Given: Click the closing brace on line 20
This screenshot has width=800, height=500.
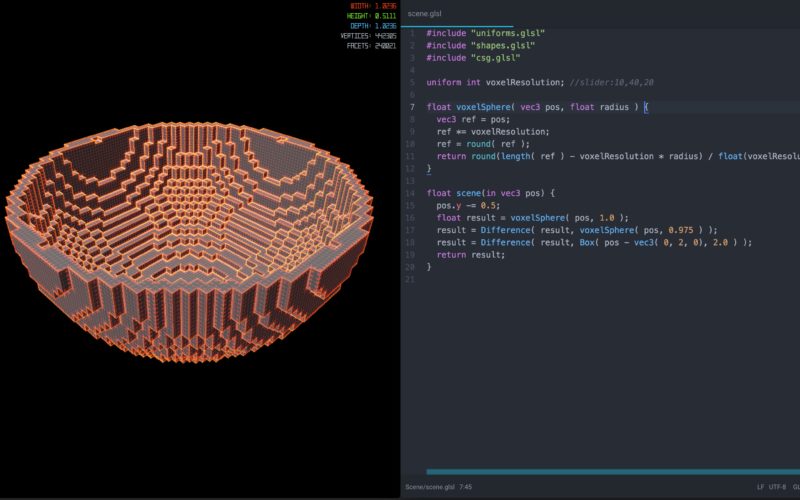Looking at the screenshot, I should (x=429, y=267).
